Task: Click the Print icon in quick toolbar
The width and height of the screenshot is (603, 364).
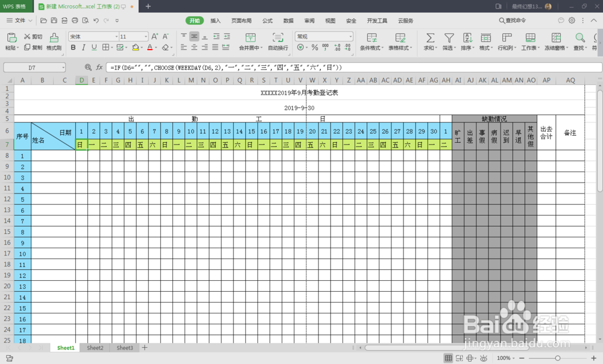Action: tap(75, 20)
